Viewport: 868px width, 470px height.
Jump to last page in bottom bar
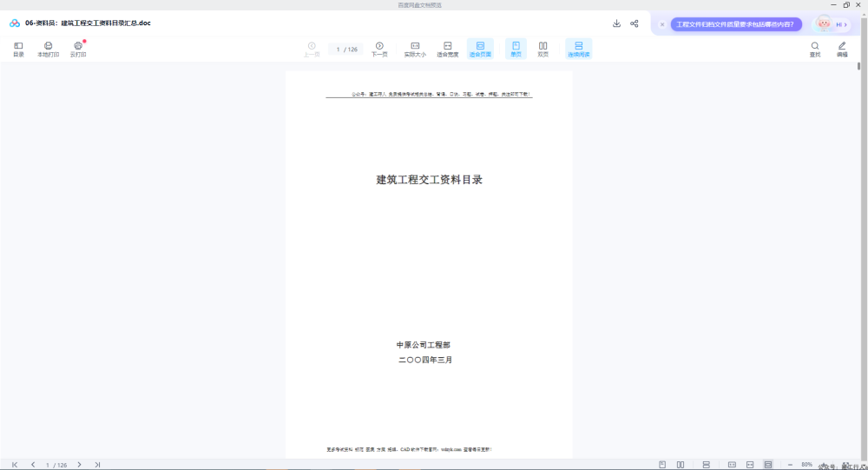point(97,465)
